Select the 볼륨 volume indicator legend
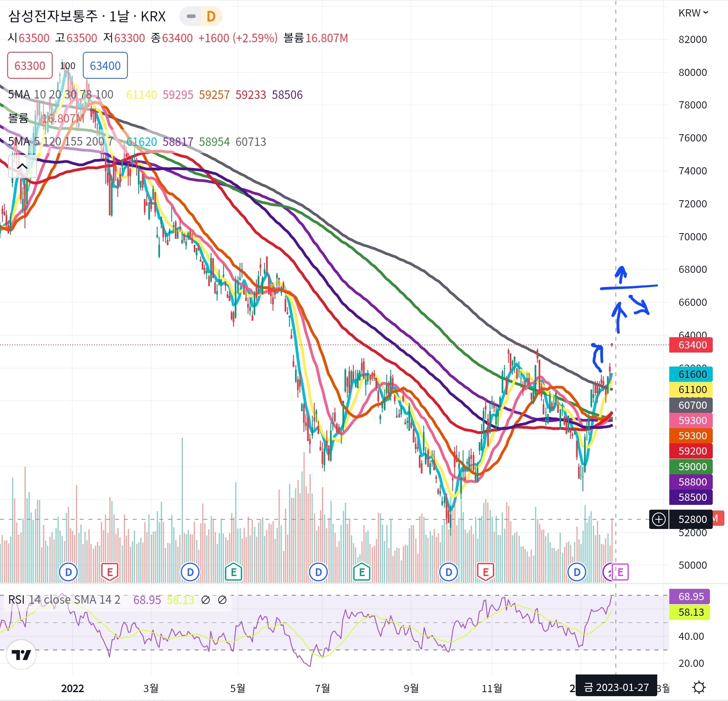 18,118
